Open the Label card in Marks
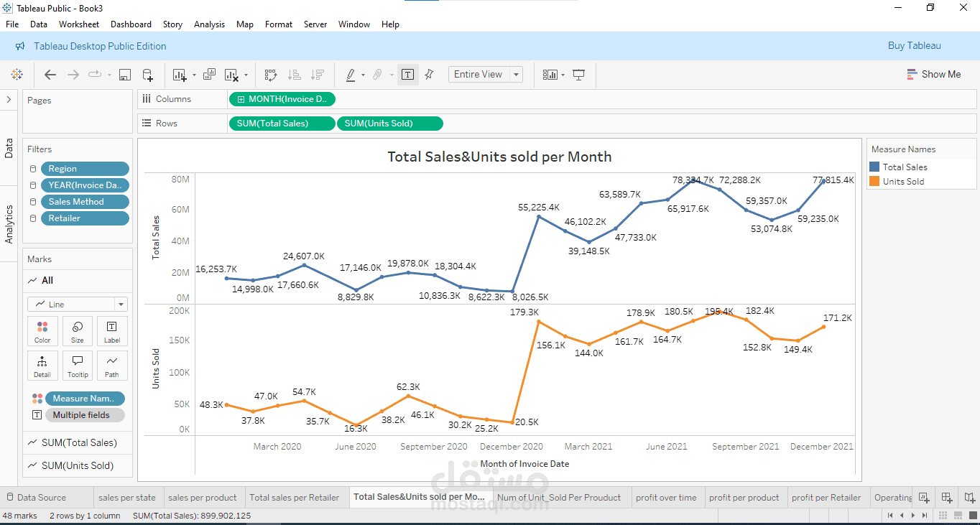Image resolution: width=980 pixels, height=525 pixels. click(x=112, y=332)
